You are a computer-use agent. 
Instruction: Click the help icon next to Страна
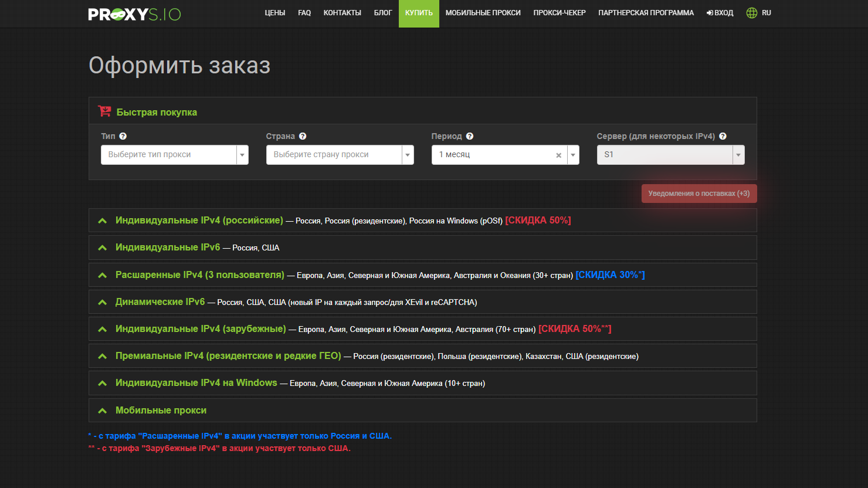pyautogui.click(x=303, y=136)
